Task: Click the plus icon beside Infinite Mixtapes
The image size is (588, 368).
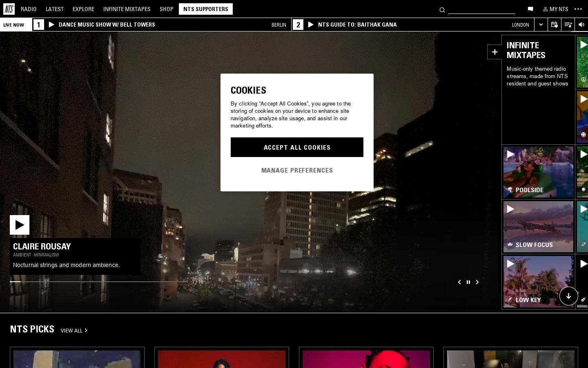Action: pyautogui.click(x=494, y=52)
